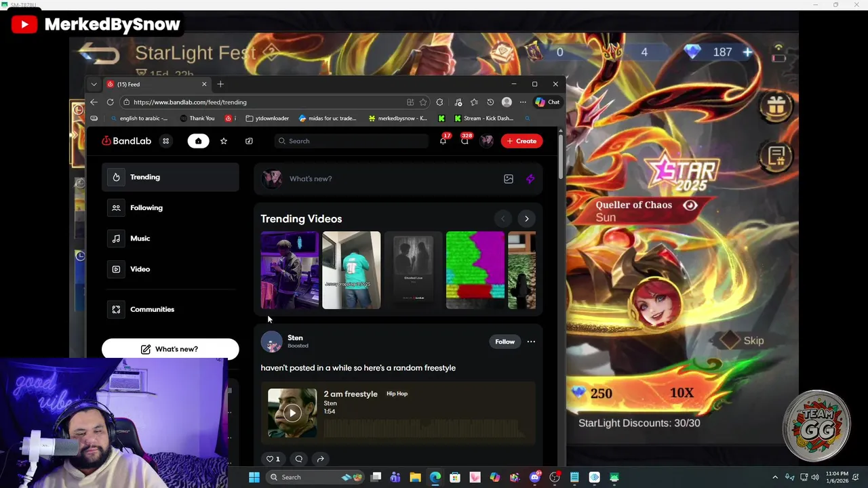Image resolution: width=868 pixels, height=488 pixels.
Task: Click the red Create button
Action: (522, 141)
